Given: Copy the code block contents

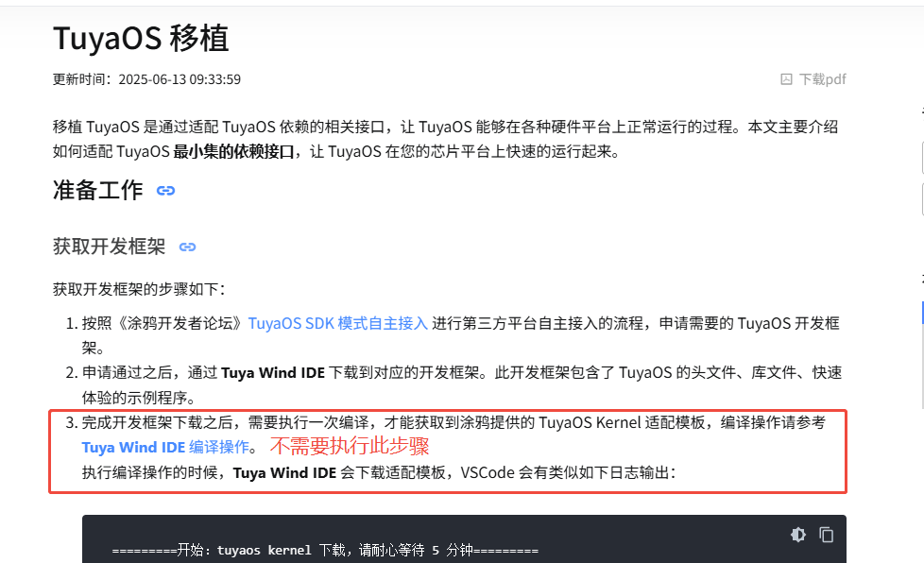Looking at the screenshot, I should [826, 535].
